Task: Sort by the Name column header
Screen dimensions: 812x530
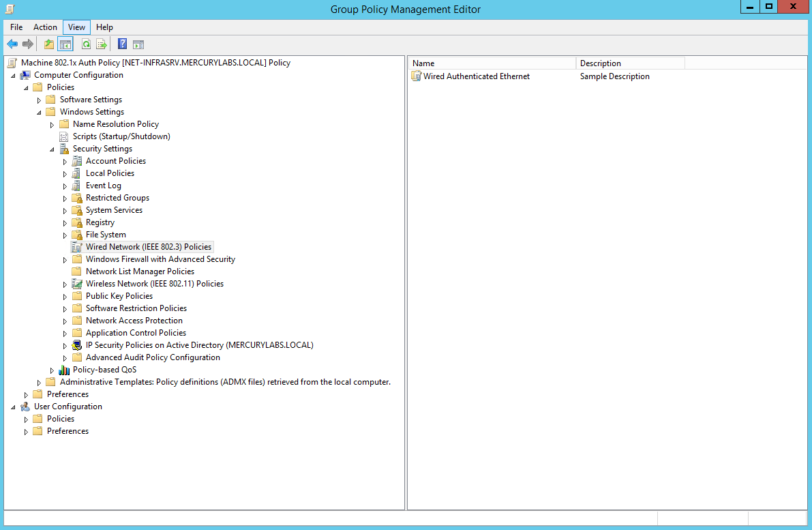Action: coord(492,63)
